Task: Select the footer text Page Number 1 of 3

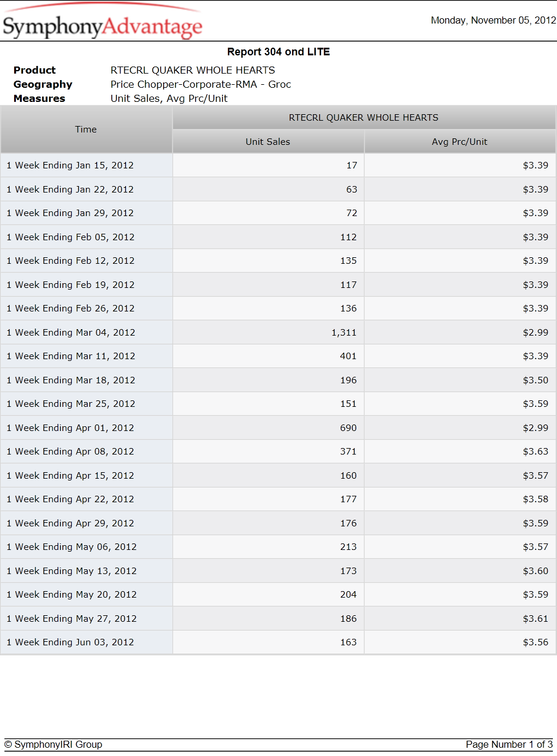Action: pos(509,745)
